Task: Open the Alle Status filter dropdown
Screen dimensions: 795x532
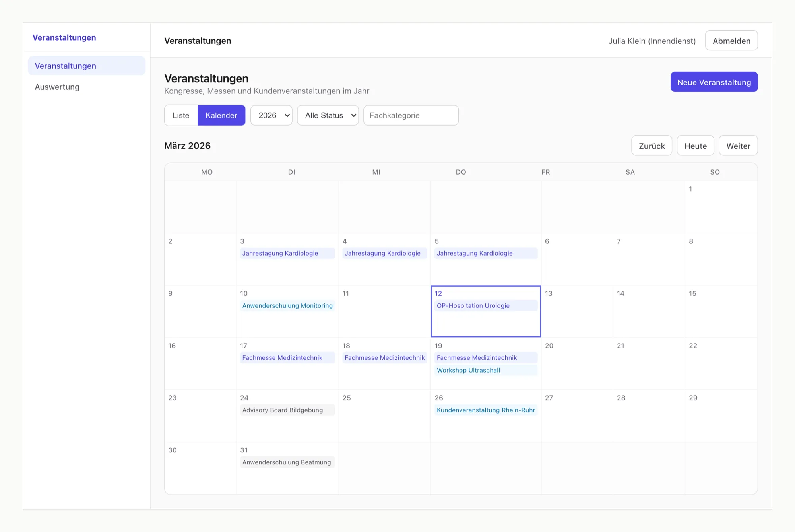Action: coord(328,115)
